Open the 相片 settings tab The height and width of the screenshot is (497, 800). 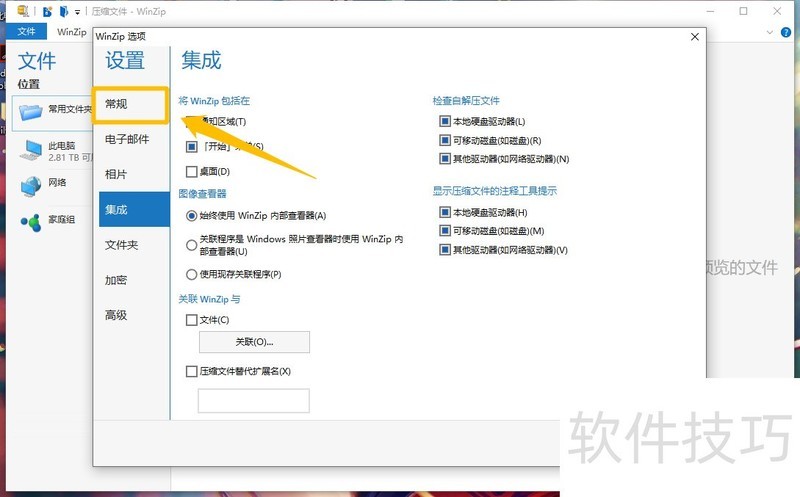click(x=134, y=174)
